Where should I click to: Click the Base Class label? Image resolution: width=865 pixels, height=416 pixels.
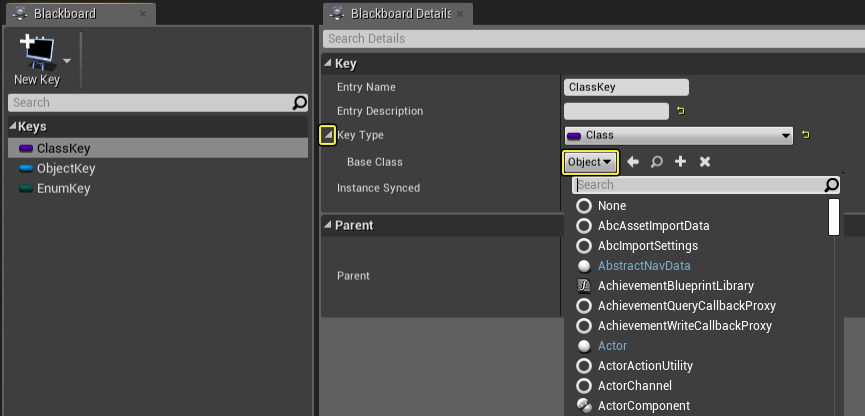coord(375,162)
